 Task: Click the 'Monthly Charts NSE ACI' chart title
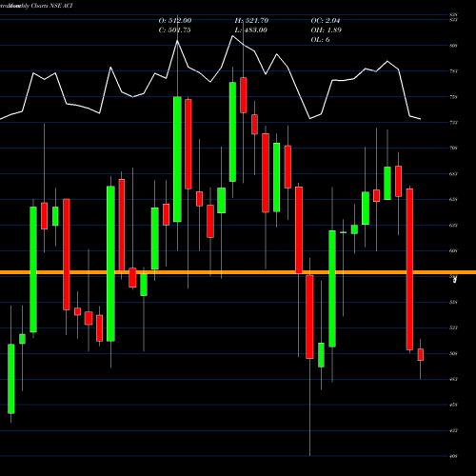41,6
